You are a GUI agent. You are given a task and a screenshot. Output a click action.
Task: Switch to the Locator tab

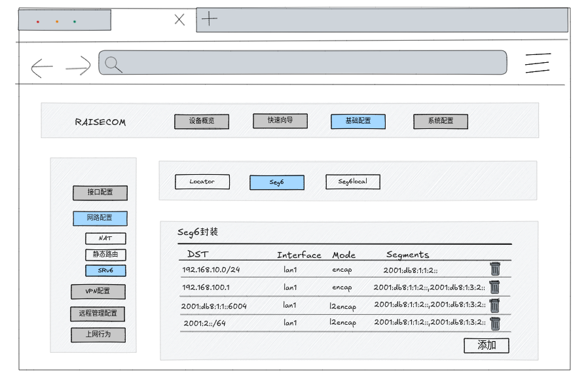(x=202, y=181)
